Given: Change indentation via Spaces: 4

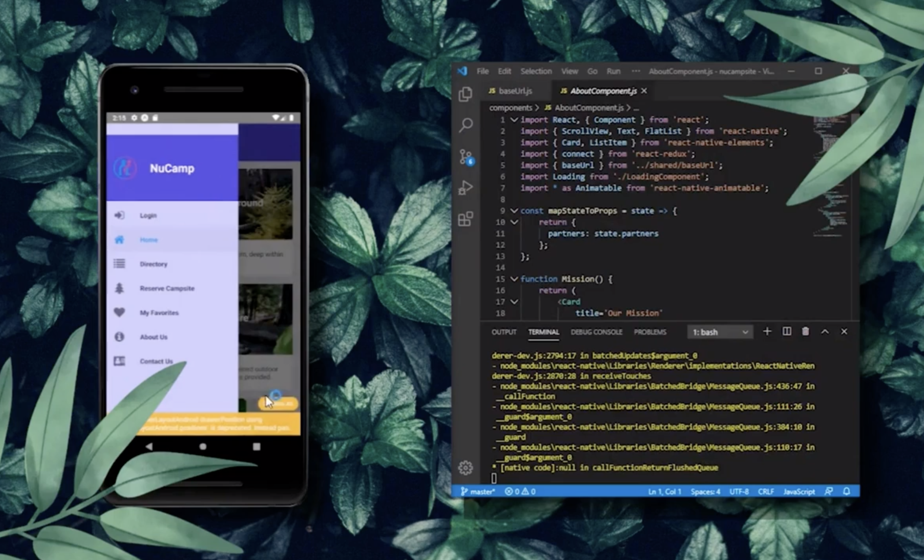Looking at the screenshot, I should 705,491.
